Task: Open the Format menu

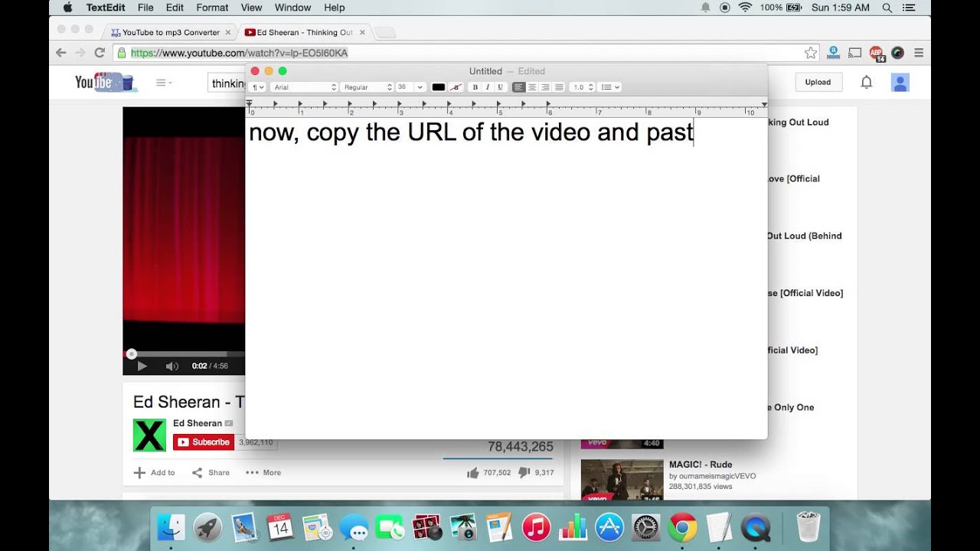Action: [x=212, y=8]
